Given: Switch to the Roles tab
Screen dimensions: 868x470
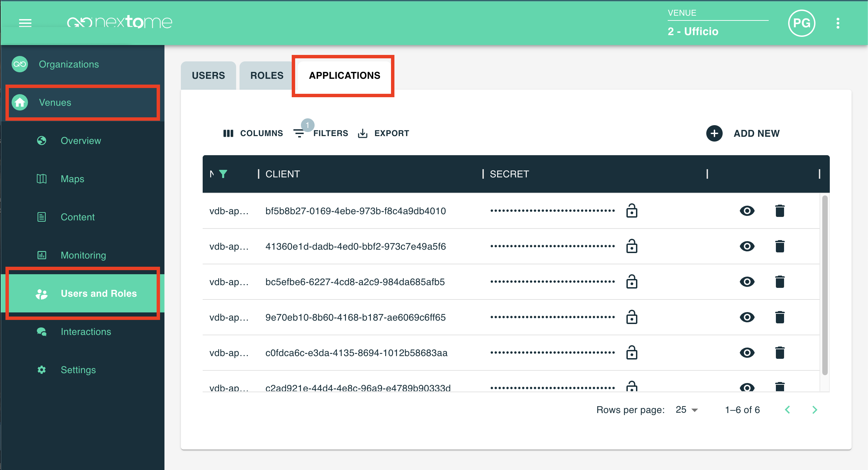Looking at the screenshot, I should [x=266, y=75].
